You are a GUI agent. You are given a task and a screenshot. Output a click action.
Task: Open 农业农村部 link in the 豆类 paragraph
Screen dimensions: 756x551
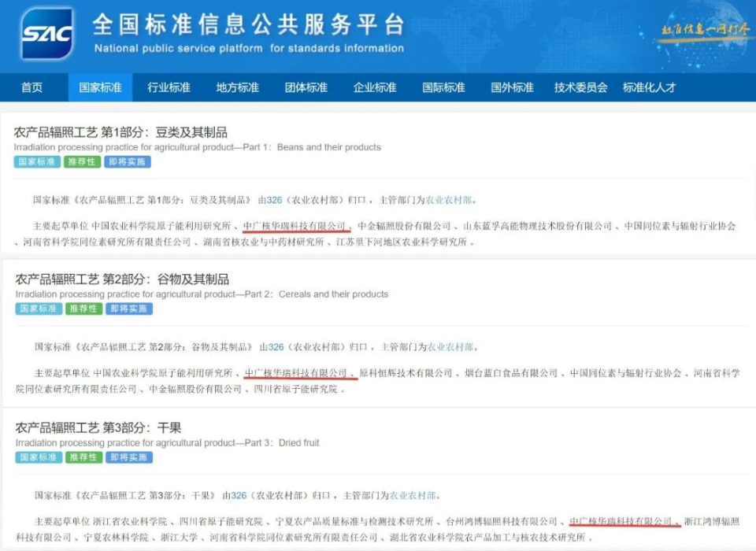click(x=448, y=200)
